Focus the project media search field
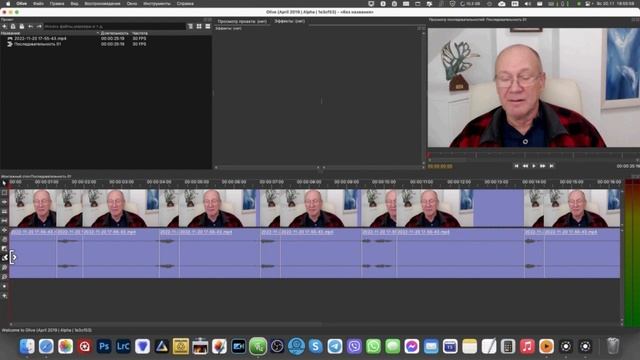The height and width of the screenshot is (360, 640). coord(114,26)
